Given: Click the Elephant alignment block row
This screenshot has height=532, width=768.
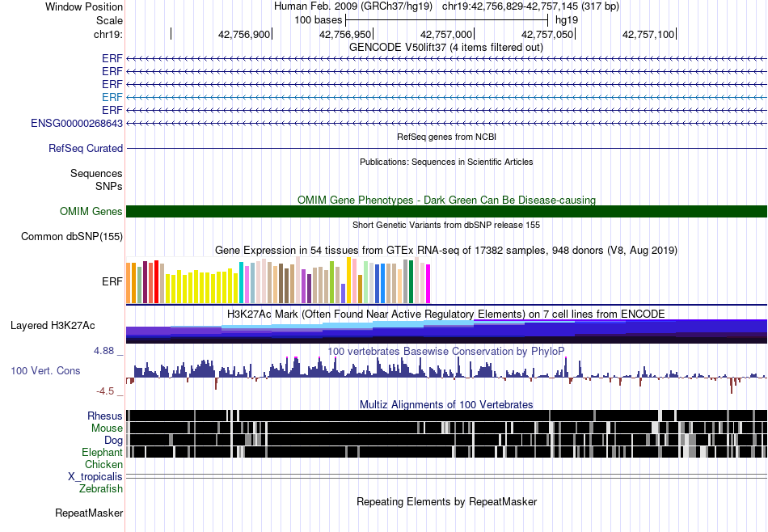Looking at the screenshot, I should tap(446, 452).
